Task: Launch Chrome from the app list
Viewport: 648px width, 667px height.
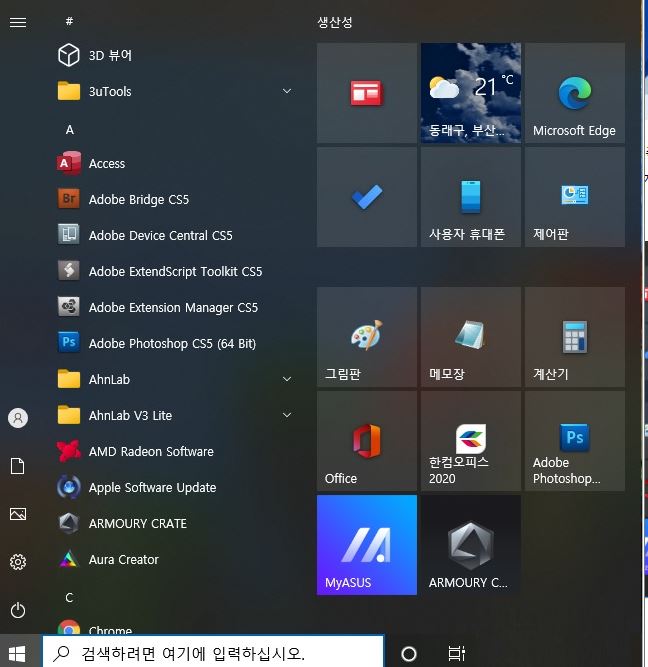Action: pos(174,628)
